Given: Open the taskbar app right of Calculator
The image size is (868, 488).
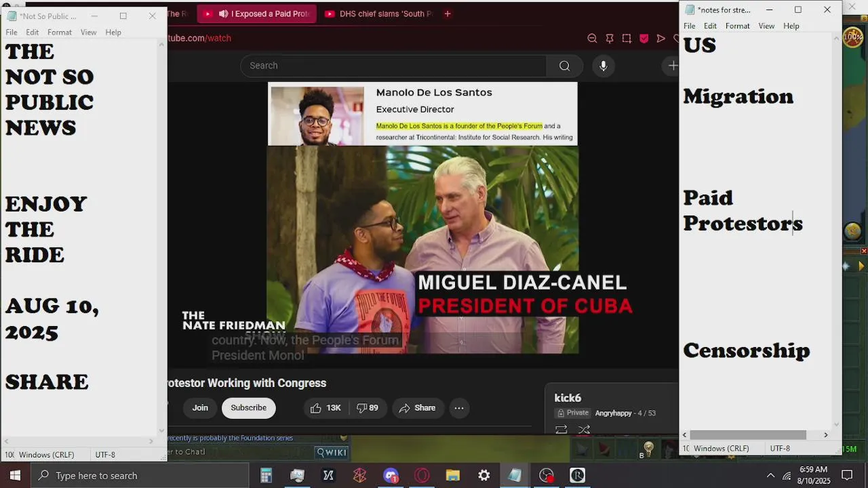Looking at the screenshot, I should point(297,475).
